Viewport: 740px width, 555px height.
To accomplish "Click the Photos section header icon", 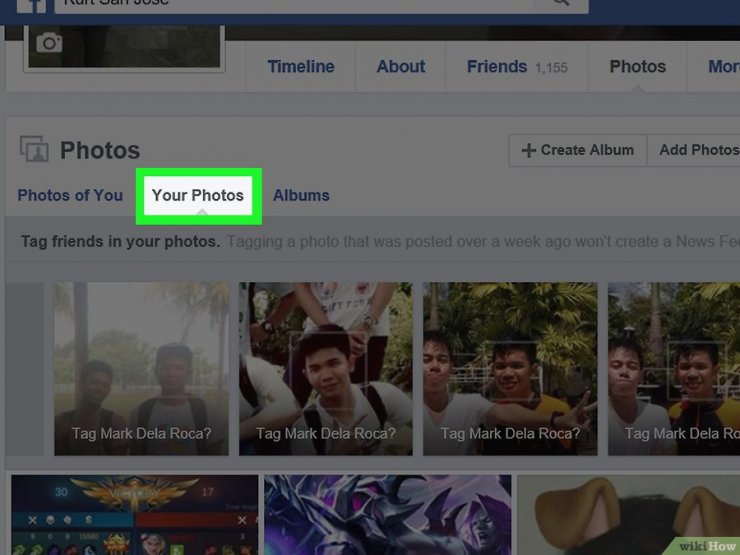I will [x=34, y=149].
